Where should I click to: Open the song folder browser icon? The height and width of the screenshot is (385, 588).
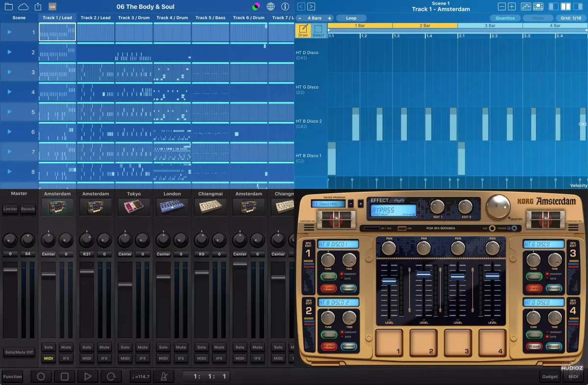[9, 7]
